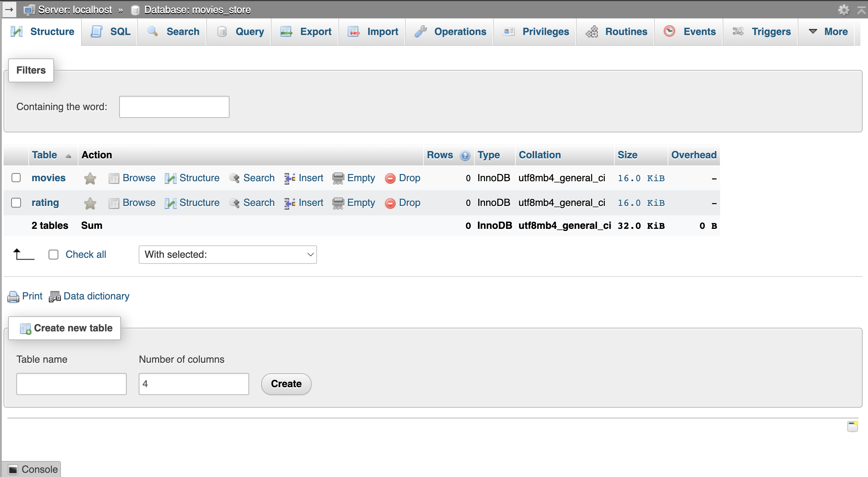This screenshot has height=477, width=868.
Task: Click the Containing the word filter field
Action: pos(174,107)
